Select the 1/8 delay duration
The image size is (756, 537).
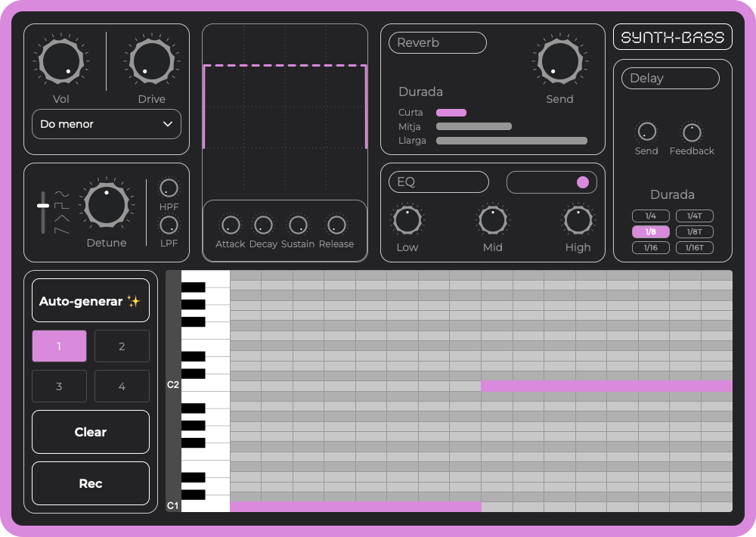[x=650, y=231]
